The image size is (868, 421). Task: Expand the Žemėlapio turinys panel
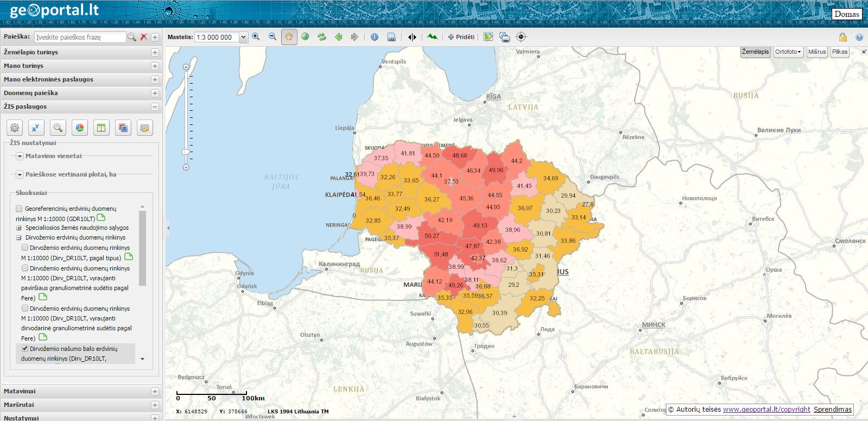point(155,53)
